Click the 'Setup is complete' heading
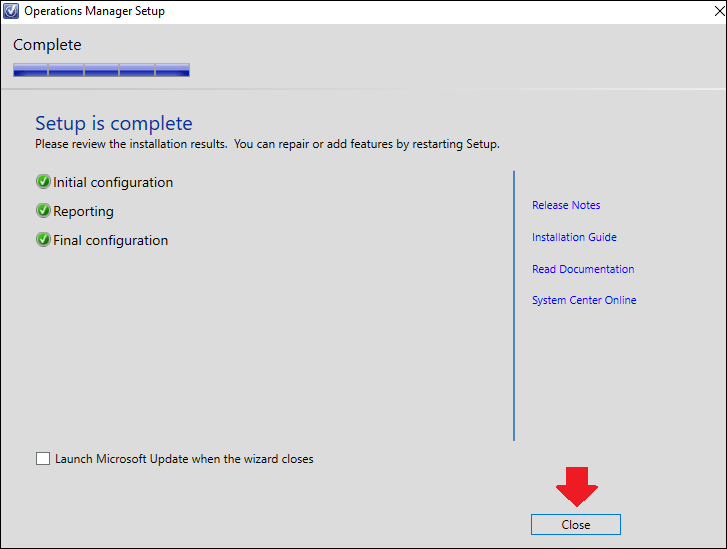727x549 pixels. (114, 123)
